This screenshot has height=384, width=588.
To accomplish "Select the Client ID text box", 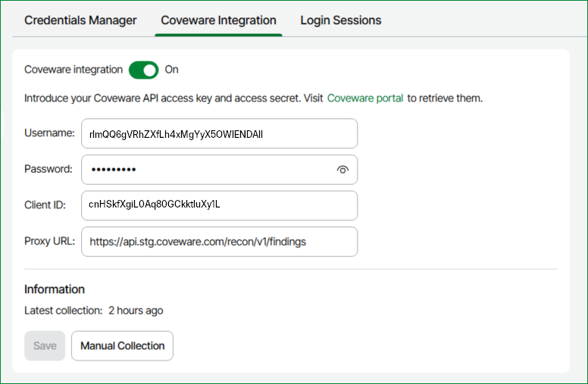I will click(219, 205).
